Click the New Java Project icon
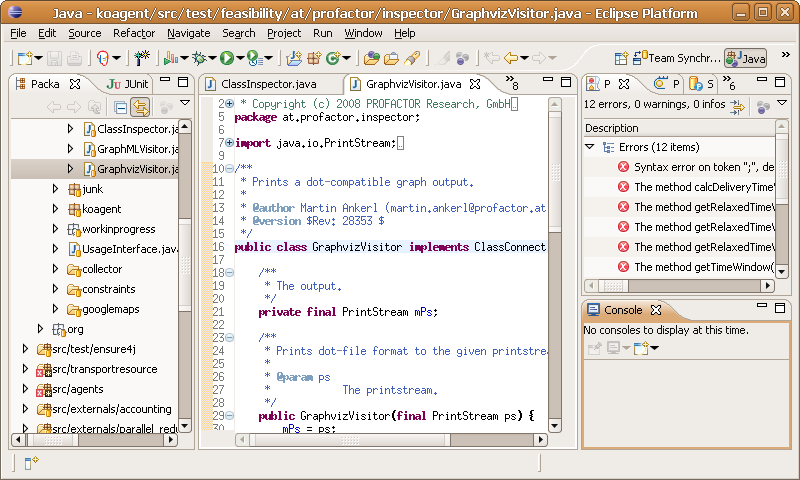Viewport: 800px width, 480px height. click(294, 58)
